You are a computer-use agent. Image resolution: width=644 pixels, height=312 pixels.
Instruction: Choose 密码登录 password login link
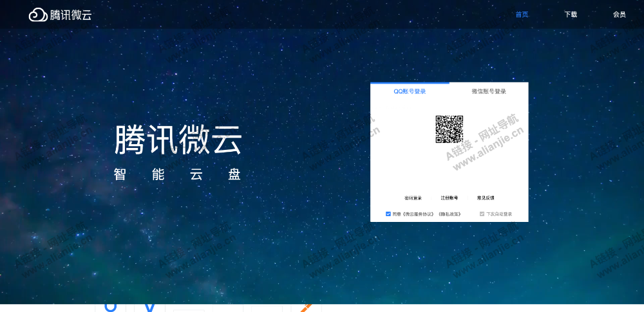pos(413,198)
